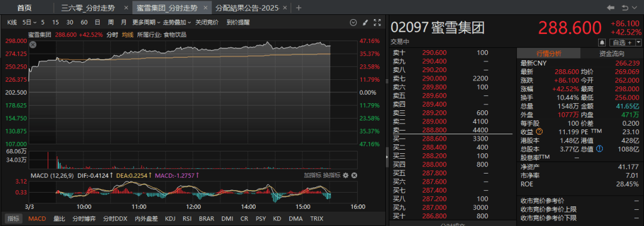Select the 周 weekly period
Screen dimensions: 644x226
point(110,23)
